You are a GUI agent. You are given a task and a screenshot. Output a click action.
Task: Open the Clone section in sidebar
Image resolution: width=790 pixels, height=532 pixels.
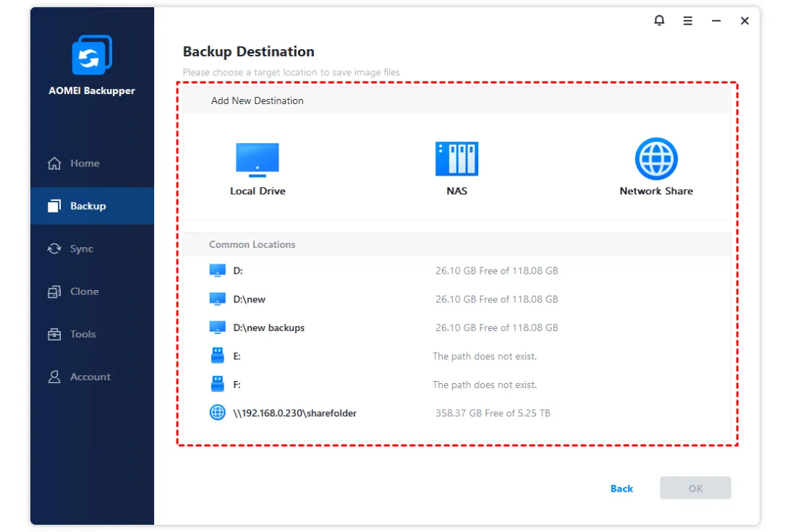[x=84, y=291]
